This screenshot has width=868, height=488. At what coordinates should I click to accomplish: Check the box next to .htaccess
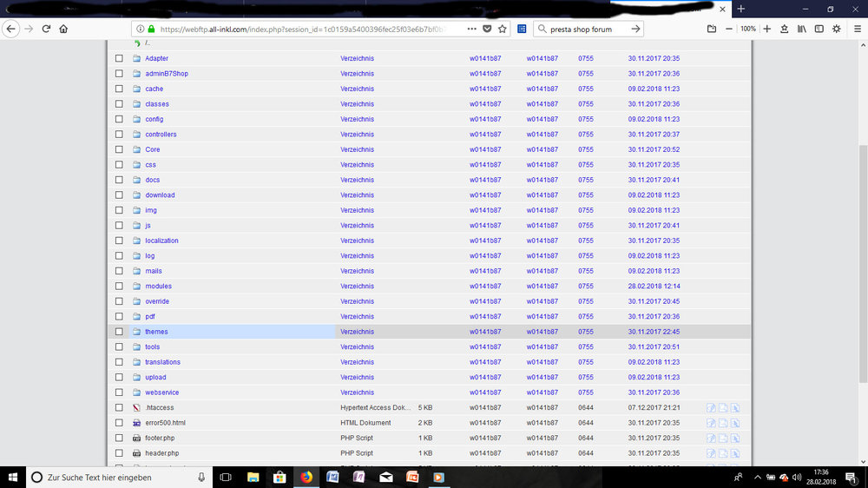pos(119,408)
